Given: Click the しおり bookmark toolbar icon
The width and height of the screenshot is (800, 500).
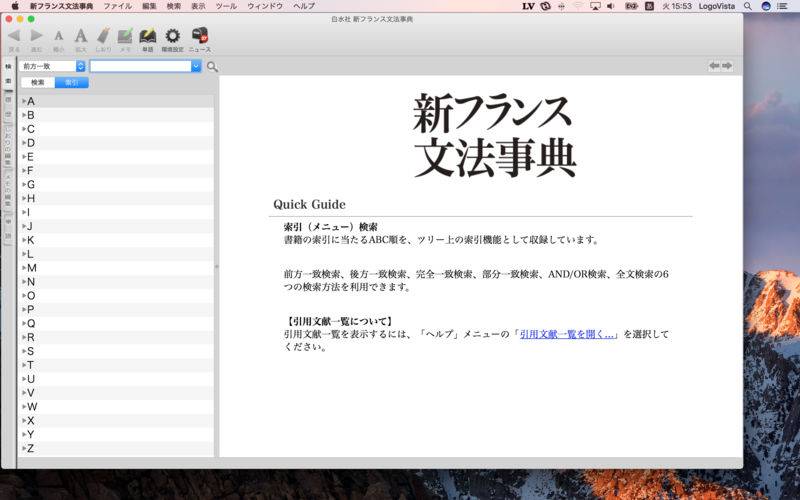Looking at the screenshot, I should 103,37.
